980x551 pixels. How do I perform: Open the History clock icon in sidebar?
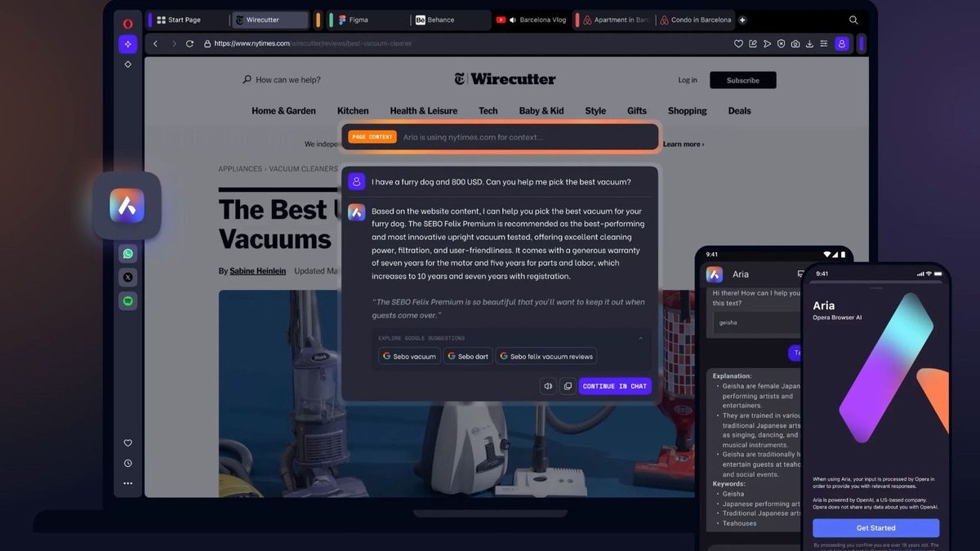(x=127, y=463)
